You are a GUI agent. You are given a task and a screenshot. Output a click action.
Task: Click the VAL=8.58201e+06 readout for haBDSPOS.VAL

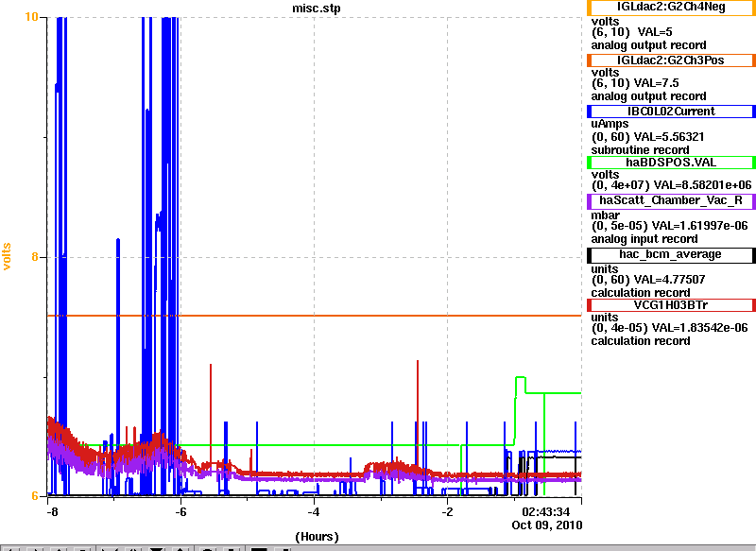click(701, 185)
